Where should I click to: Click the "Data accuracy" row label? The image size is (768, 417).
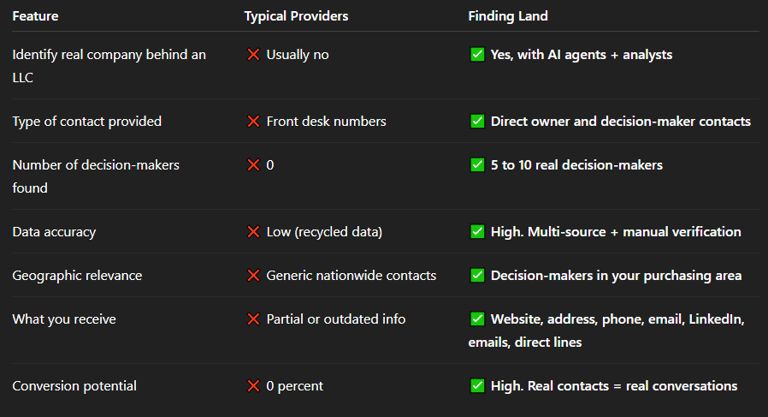[x=54, y=232]
